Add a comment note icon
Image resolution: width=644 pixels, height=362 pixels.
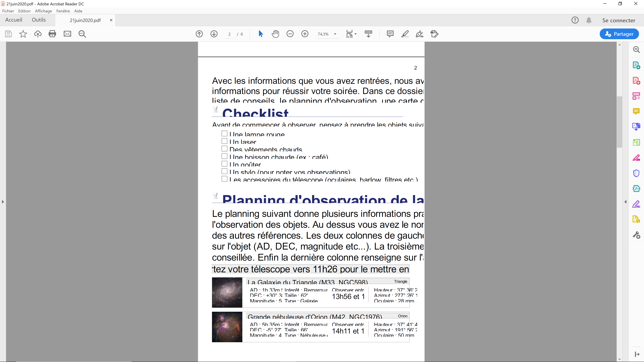click(390, 34)
